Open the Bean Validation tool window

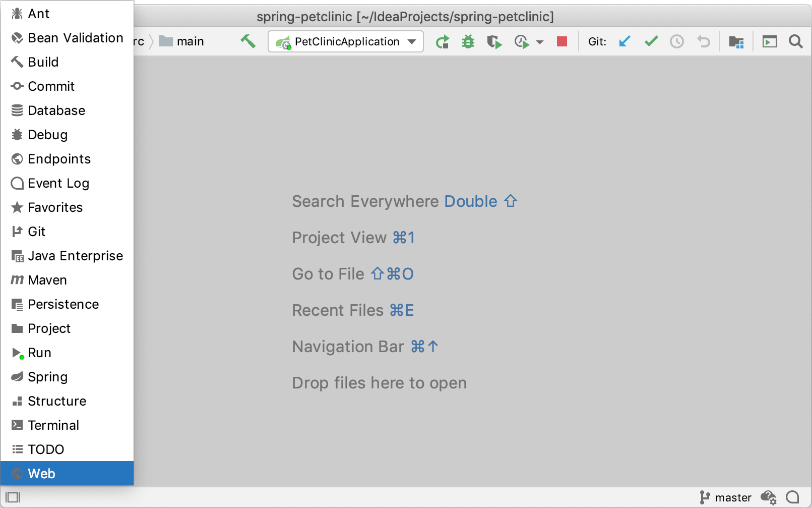(x=67, y=38)
